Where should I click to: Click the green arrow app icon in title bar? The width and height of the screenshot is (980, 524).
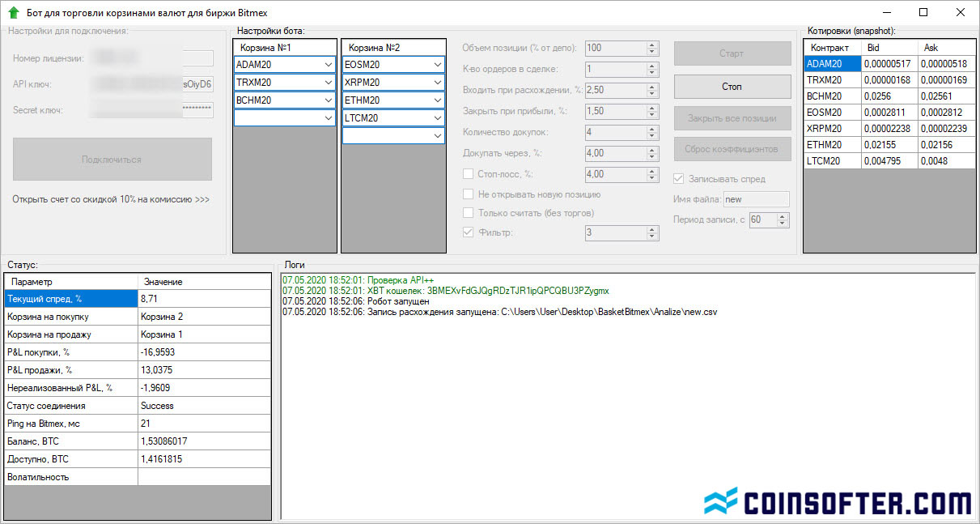(x=13, y=13)
